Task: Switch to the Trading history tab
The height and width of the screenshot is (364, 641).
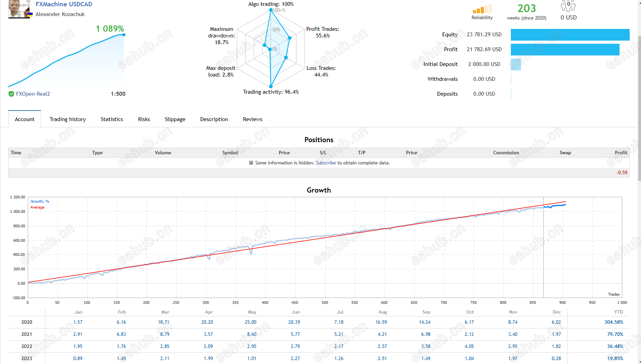Action: (x=68, y=119)
